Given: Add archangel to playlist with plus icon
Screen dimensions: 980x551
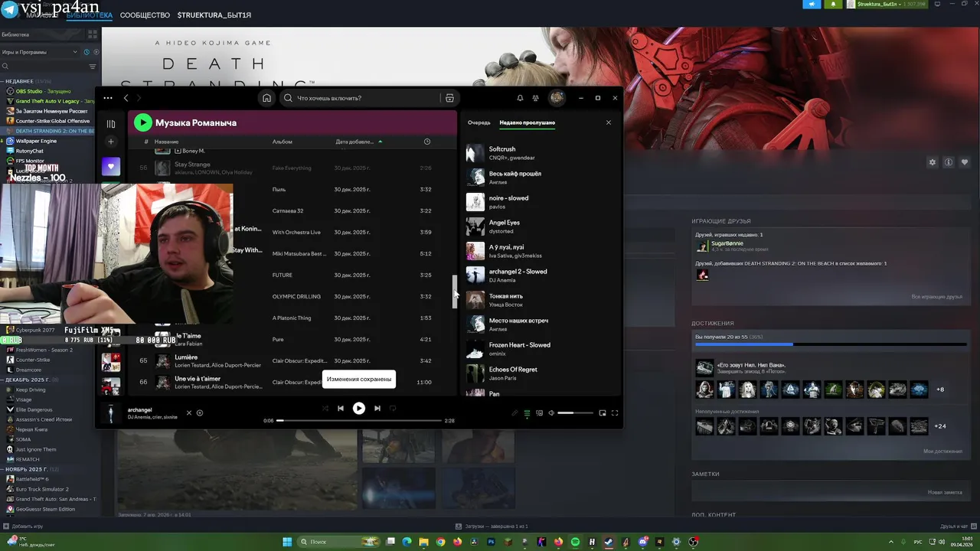Looking at the screenshot, I should pos(200,413).
